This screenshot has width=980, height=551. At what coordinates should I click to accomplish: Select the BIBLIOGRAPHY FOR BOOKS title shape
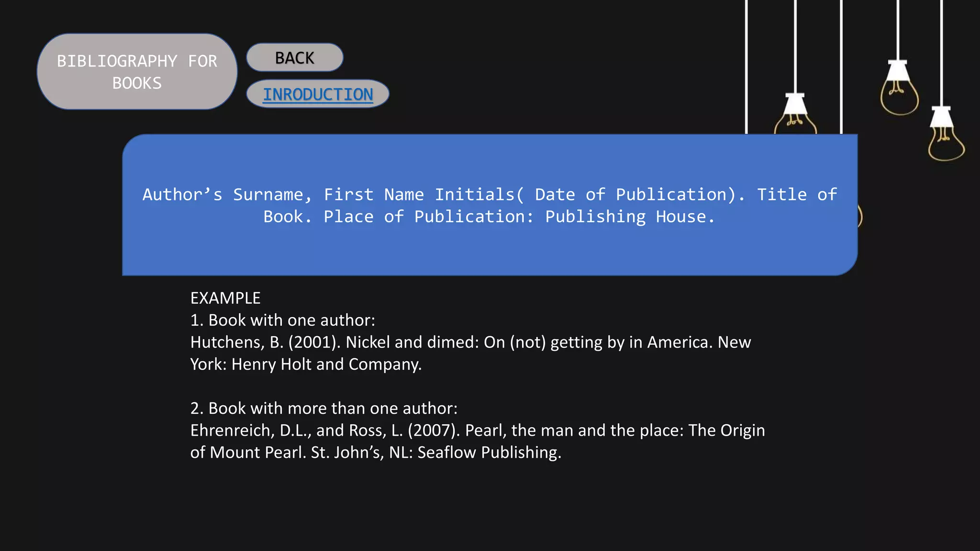(x=137, y=72)
